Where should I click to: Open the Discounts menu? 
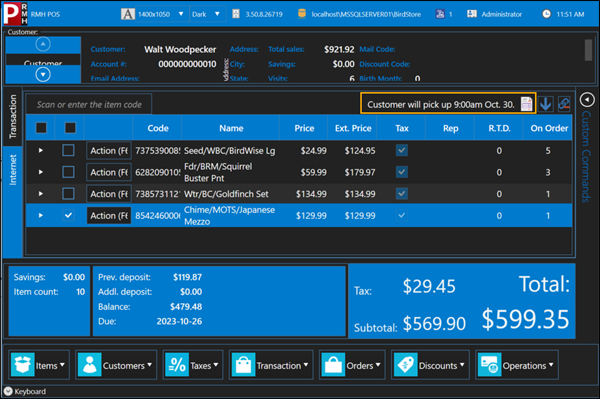point(430,365)
